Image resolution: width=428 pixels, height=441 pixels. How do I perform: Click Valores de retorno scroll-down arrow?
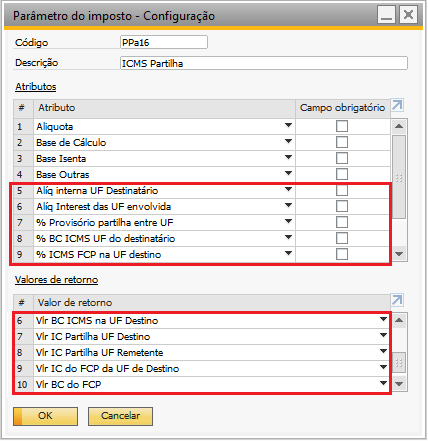(399, 384)
